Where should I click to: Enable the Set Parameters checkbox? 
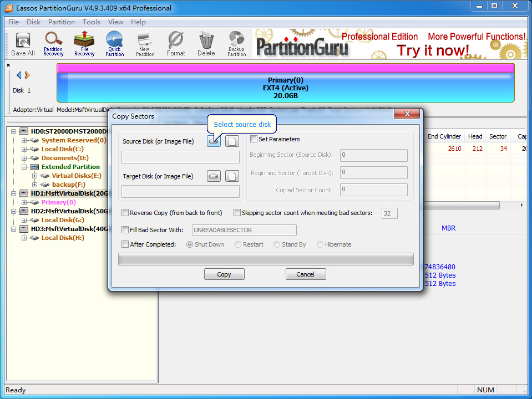click(x=254, y=139)
